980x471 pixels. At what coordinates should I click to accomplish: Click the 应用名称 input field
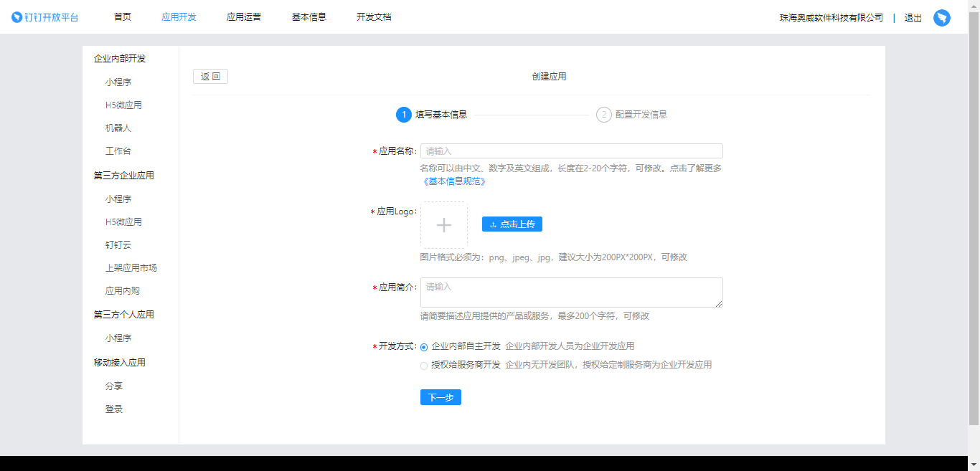pyautogui.click(x=571, y=151)
